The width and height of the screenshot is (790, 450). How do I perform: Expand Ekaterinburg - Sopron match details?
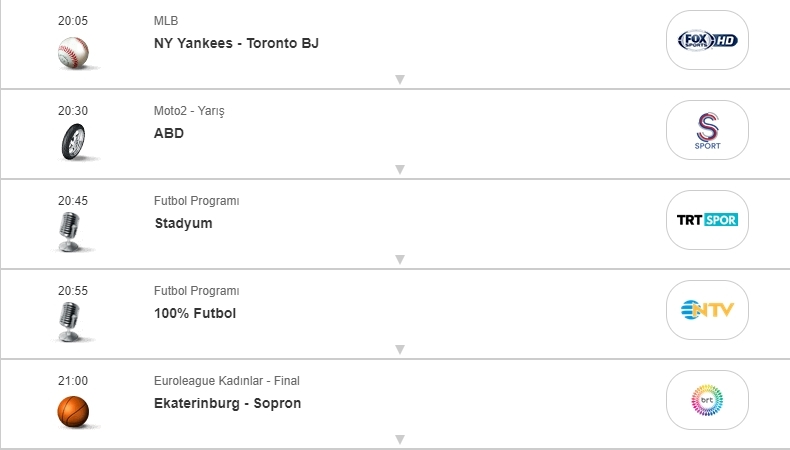[x=399, y=439]
